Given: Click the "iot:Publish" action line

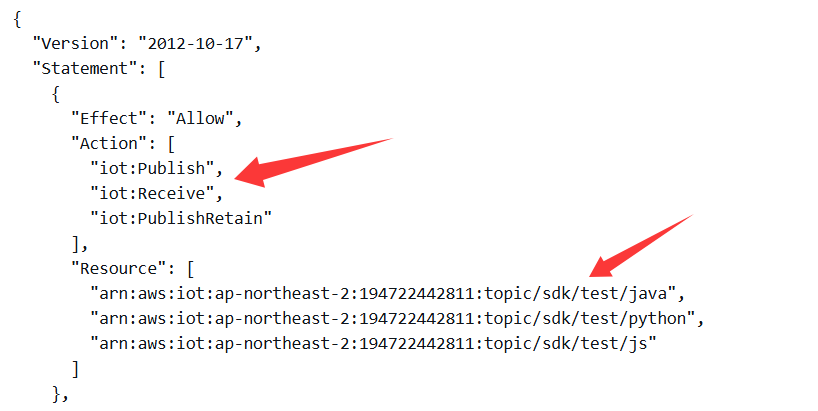Looking at the screenshot, I should (157, 168).
